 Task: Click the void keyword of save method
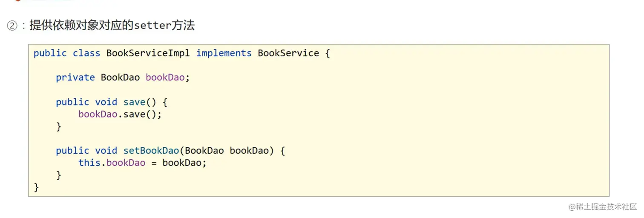106,102
